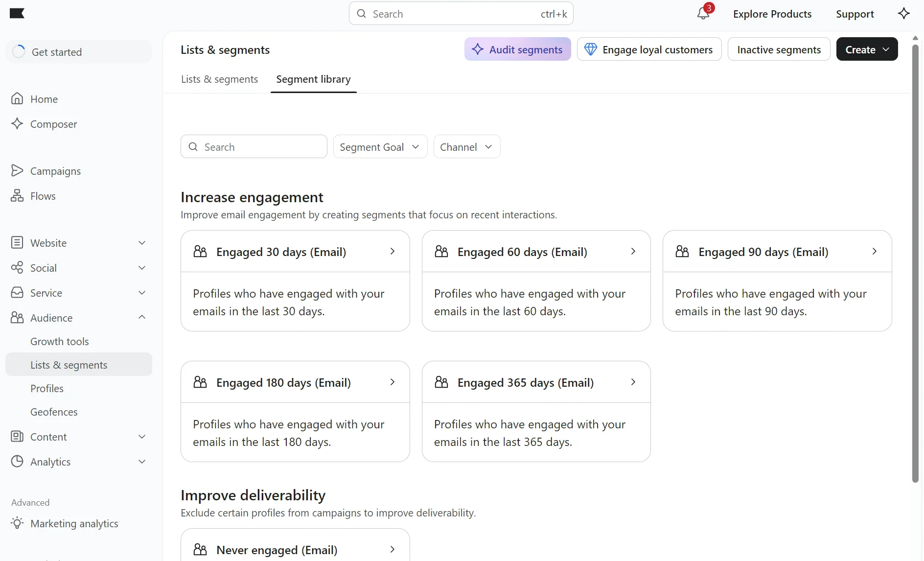Expand the Service menu chevron

(142, 293)
